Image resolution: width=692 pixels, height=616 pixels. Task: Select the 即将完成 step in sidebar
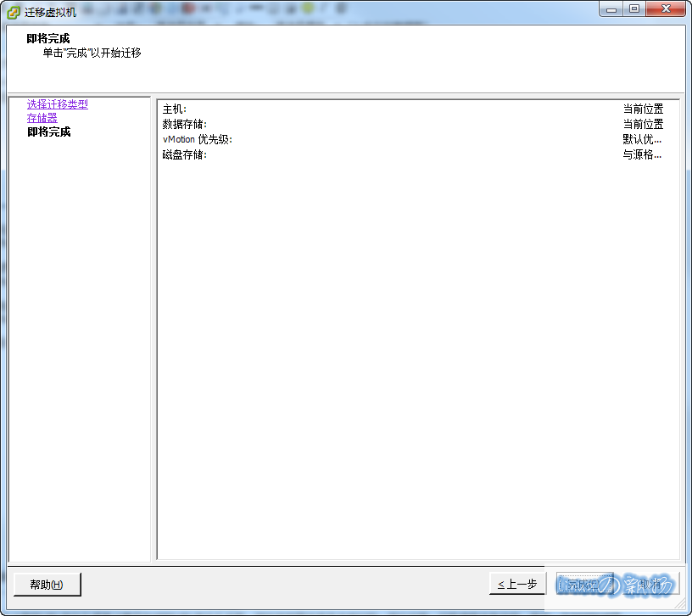(x=48, y=132)
